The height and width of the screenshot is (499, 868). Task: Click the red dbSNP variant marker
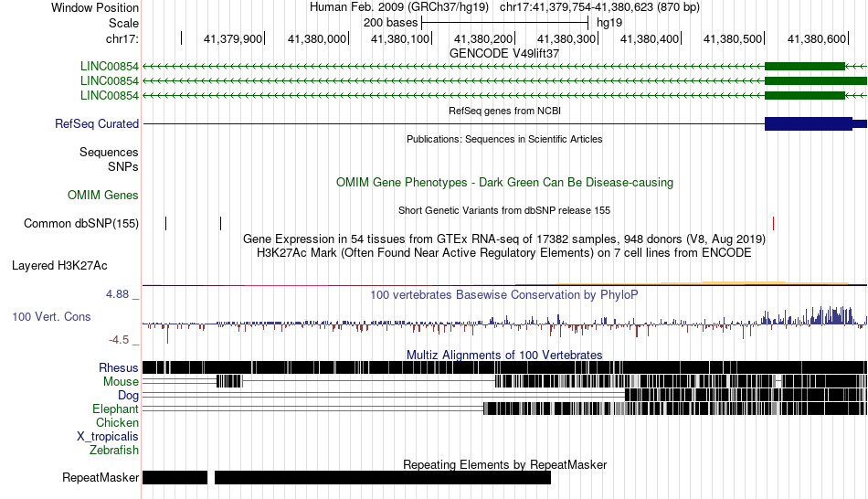coord(773,223)
